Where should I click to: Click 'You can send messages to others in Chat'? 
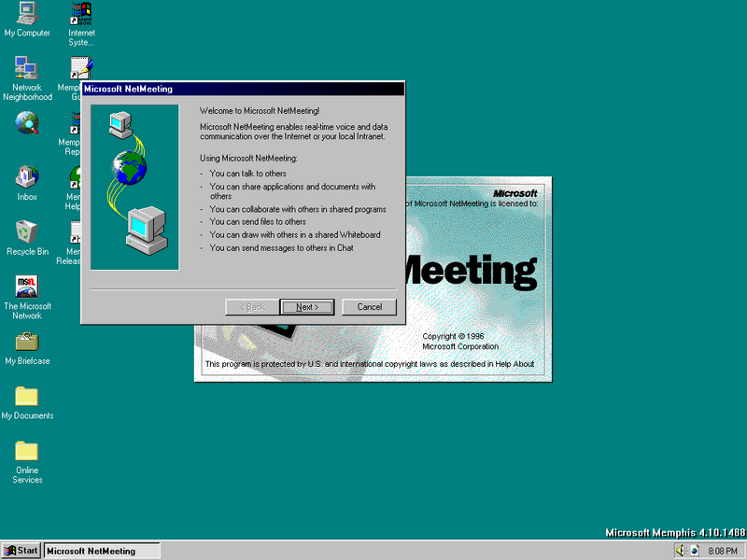pyautogui.click(x=282, y=247)
